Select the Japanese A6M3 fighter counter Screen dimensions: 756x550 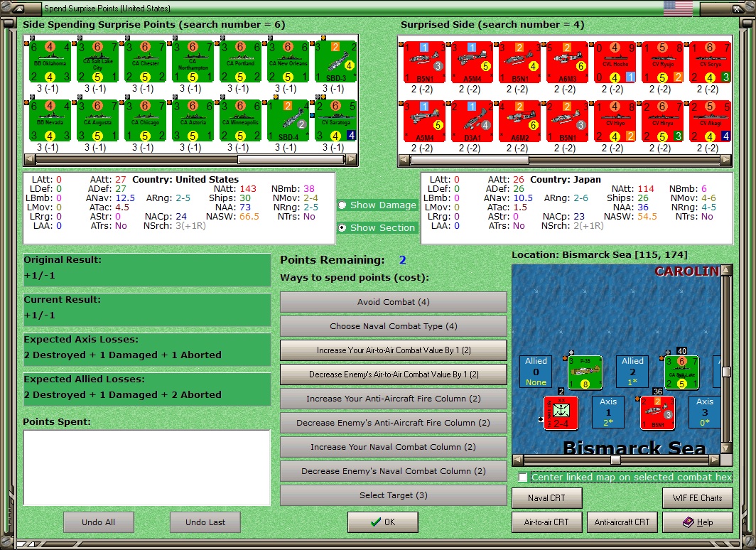568,63
